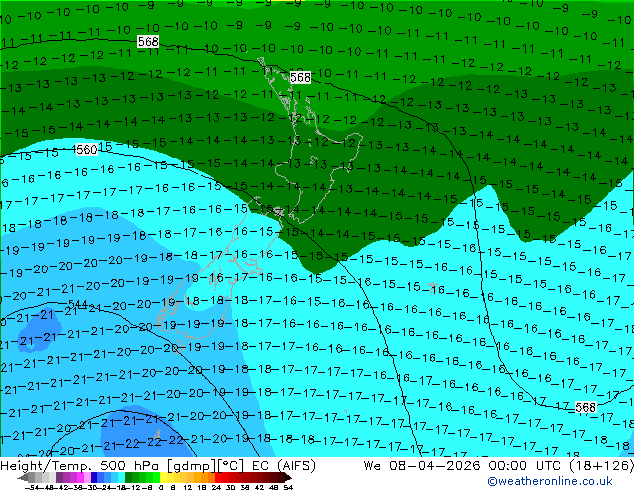Click the '(18+126)' forecast run text

pyautogui.click(x=602, y=466)
